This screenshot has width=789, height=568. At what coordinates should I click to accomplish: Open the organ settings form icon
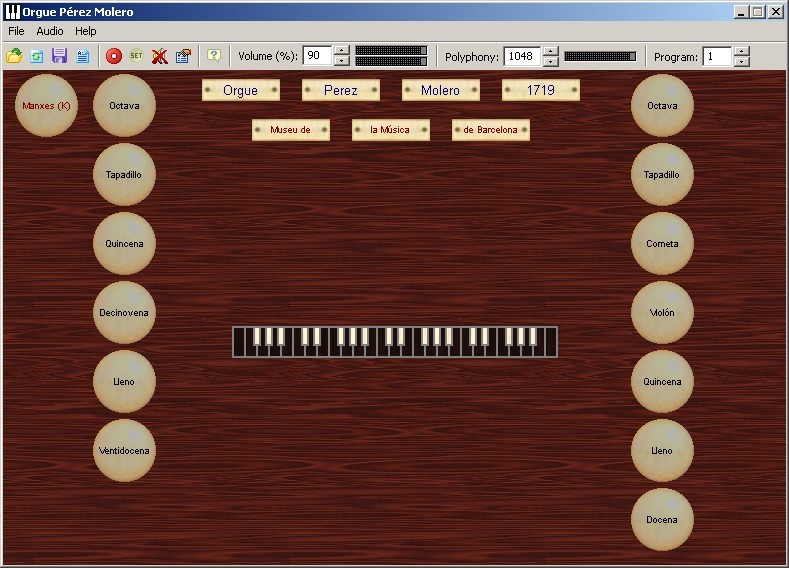point(183,56)
